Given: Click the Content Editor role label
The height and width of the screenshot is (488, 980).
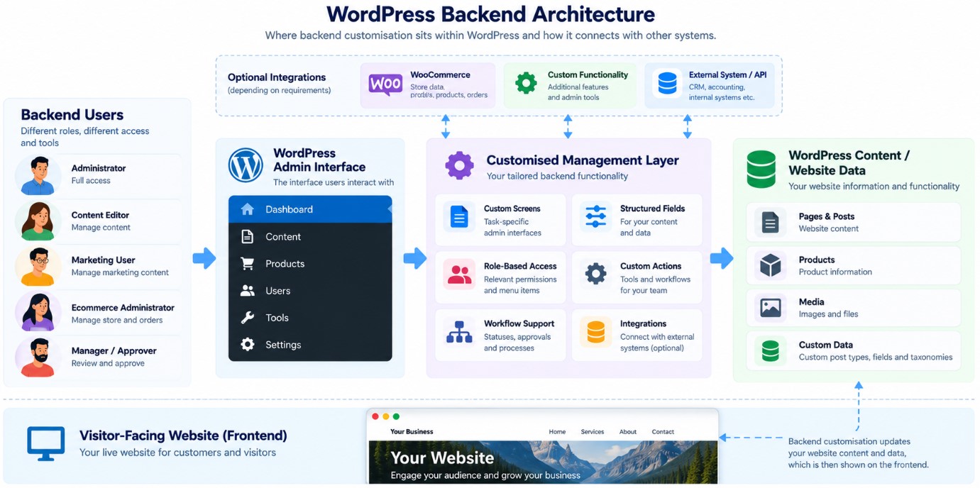Looking at the screenshot, I should pos(100,215).
